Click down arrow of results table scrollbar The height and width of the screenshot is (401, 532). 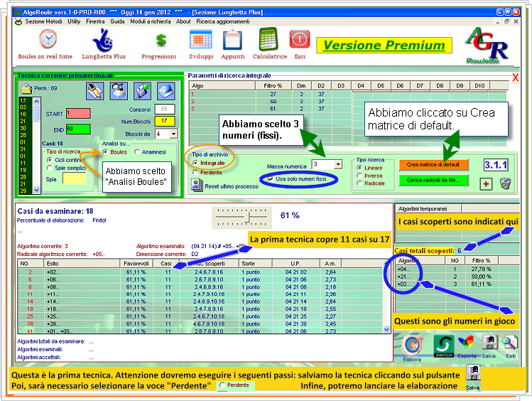pyautogui.click(x=386, y=329)
